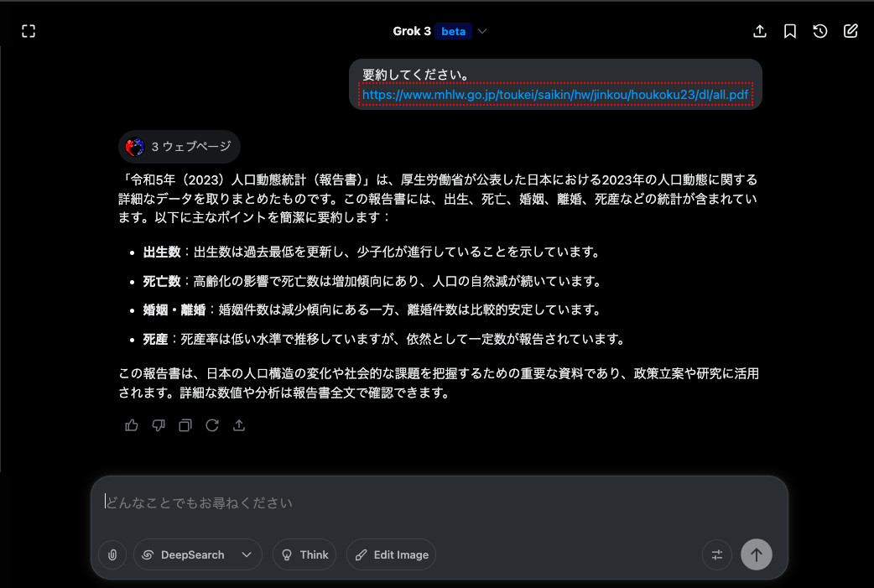Select the Edit Image button

tap(392, 554)
